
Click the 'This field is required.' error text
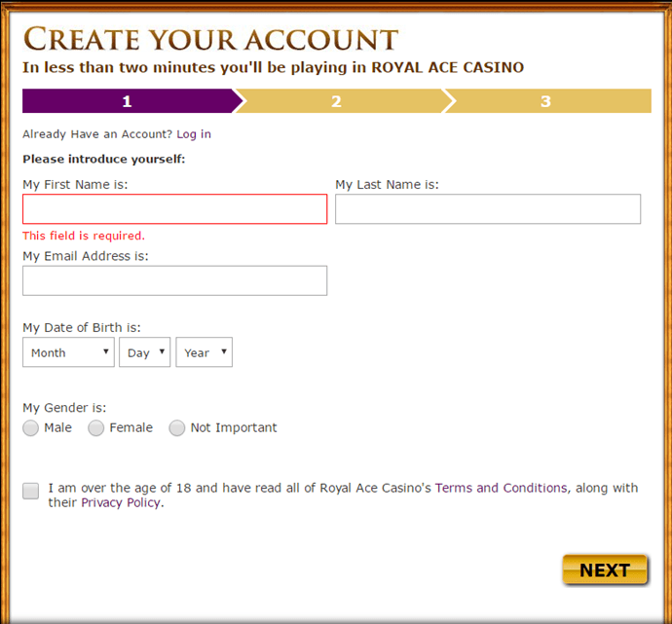click(x=84, y=236)
